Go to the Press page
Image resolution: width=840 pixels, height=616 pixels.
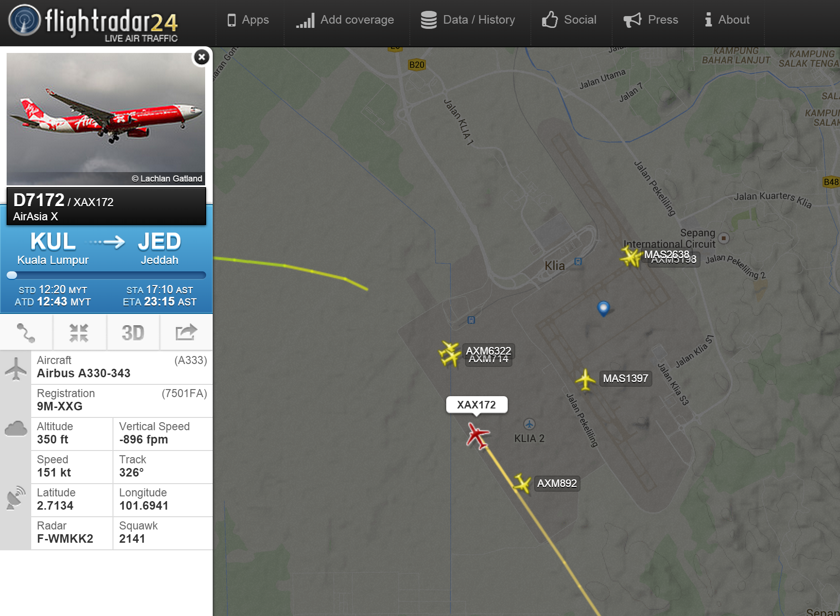tap(651, 20)
